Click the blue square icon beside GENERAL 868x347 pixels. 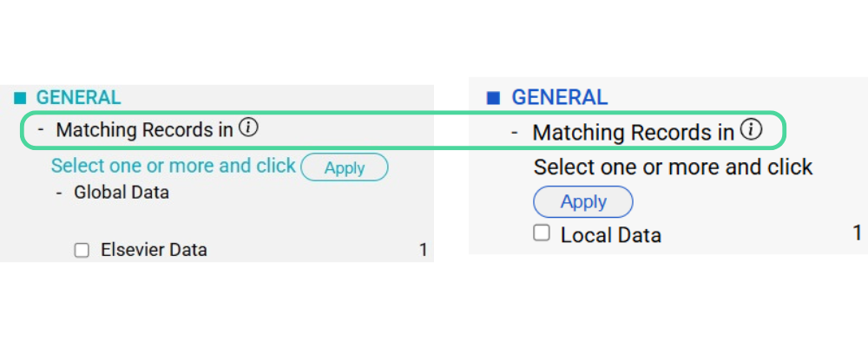(x=494, y=99)
